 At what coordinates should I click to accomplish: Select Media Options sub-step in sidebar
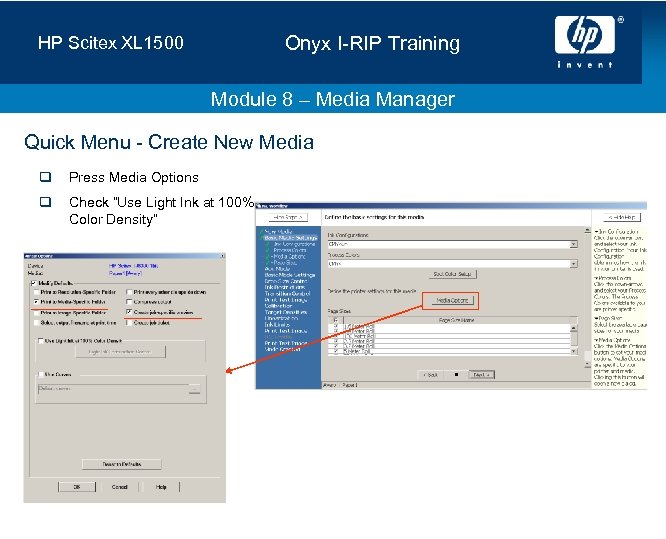pos(289,257)
